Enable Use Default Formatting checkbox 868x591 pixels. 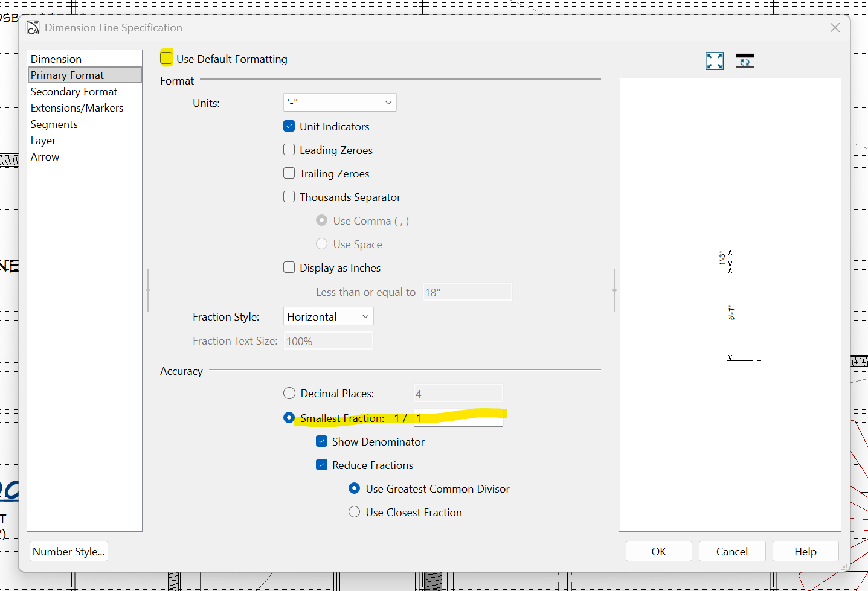point(167,59)
